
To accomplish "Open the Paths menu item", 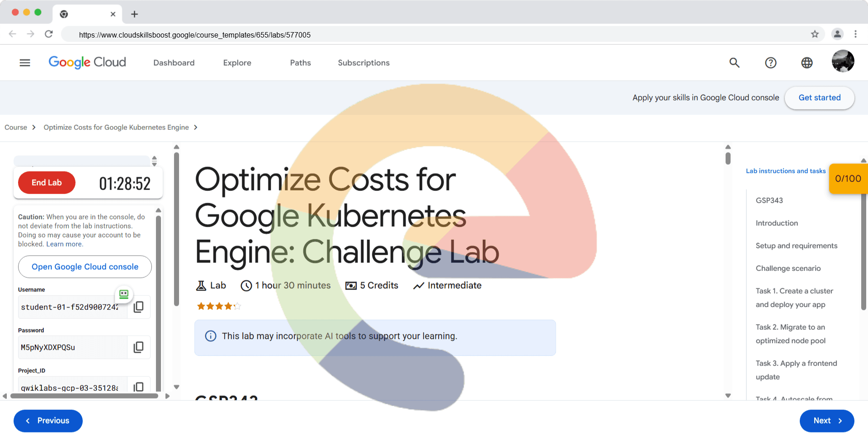I will (301, 63).
